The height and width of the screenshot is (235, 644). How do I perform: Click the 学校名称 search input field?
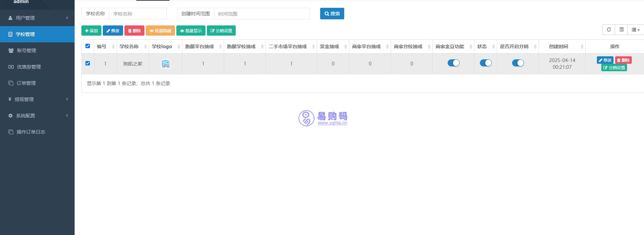(x=138, y=14)
